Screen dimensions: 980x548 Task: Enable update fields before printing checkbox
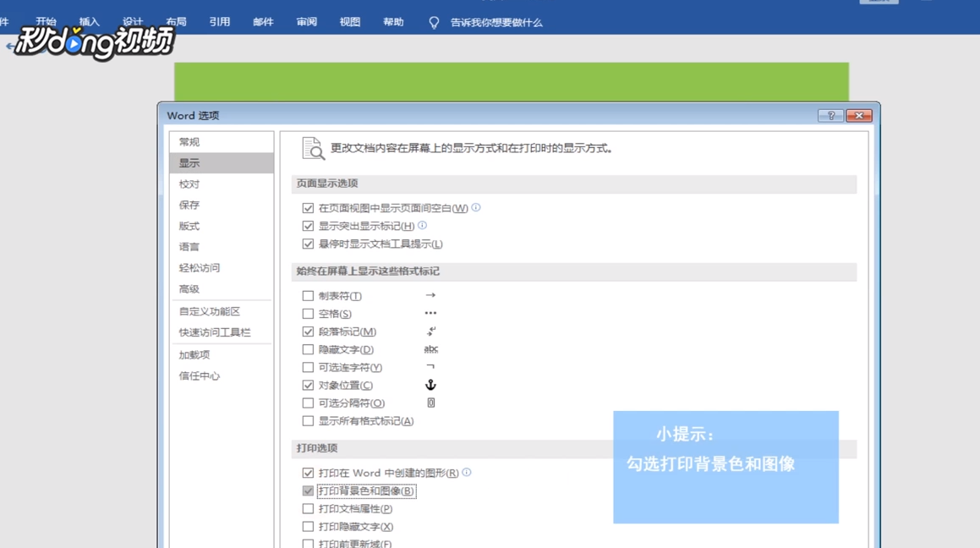click(308, 544)
